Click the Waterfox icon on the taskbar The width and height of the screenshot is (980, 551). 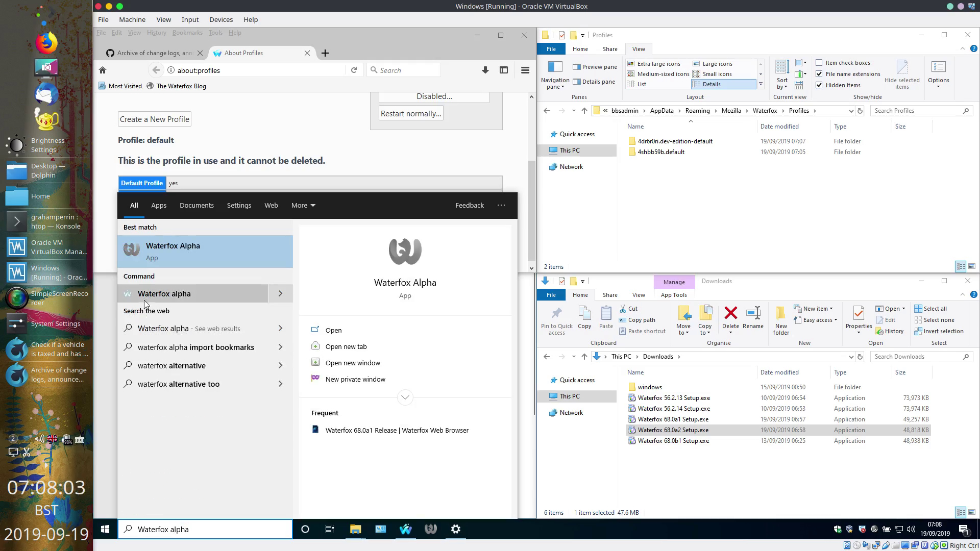tap(406, 529)
